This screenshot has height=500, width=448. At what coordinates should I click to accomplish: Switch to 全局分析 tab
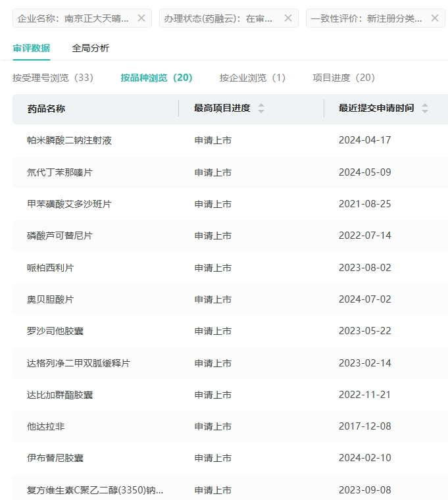pos(91,48)
